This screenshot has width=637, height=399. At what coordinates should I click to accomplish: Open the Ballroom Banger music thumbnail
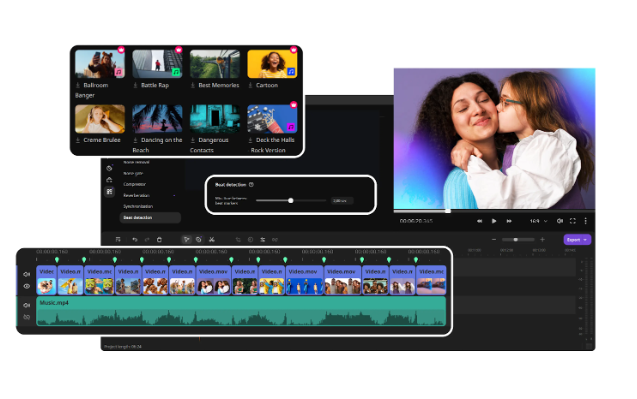(x=100, y=64)
